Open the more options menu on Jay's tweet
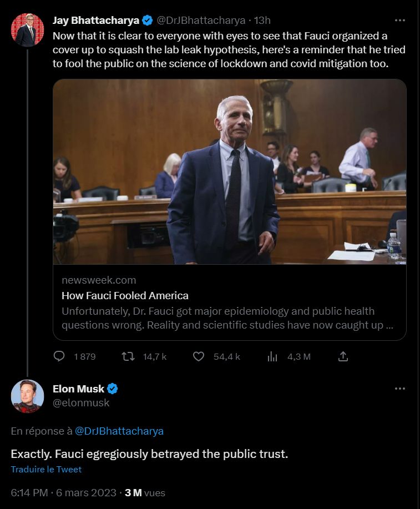This screenshot has width=420, height=509. (x=399, y=20)
